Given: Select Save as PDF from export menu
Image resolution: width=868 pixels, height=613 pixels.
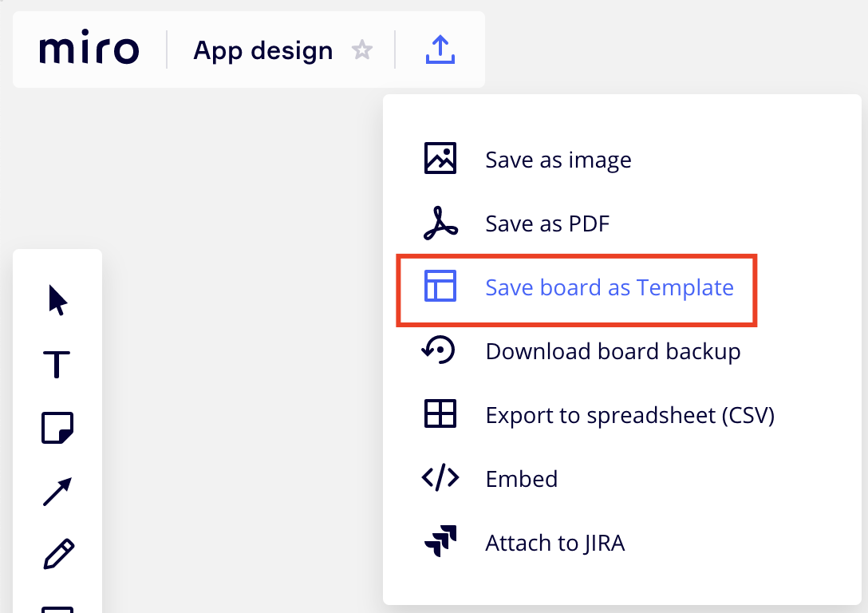Looking at the screenshot, I should coord(546,223).
